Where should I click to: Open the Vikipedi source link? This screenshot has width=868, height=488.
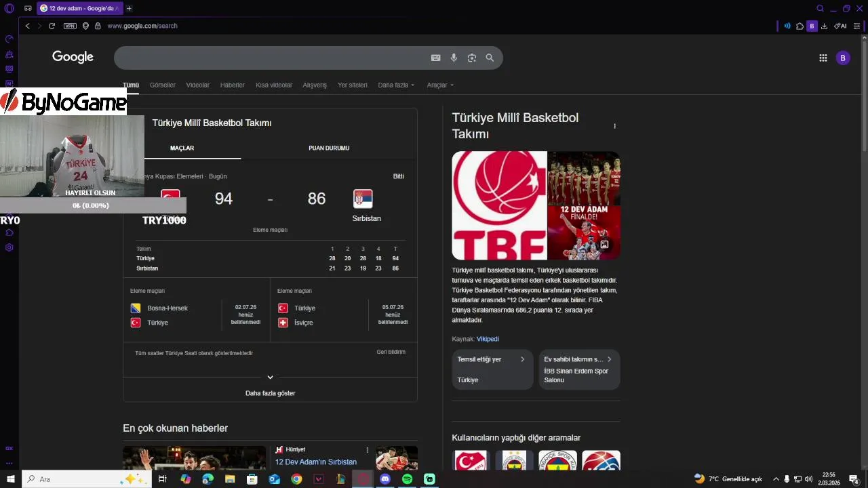(x=488, y=339)
